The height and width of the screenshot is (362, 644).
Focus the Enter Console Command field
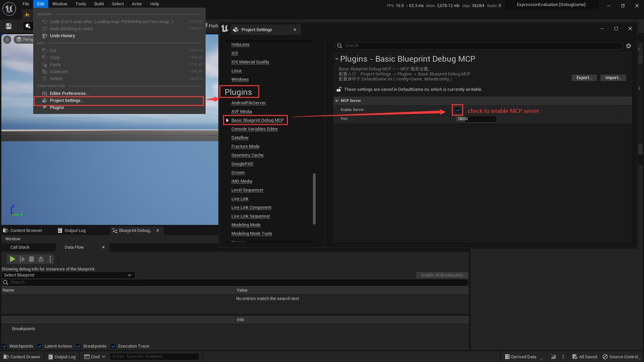(154, 357)
